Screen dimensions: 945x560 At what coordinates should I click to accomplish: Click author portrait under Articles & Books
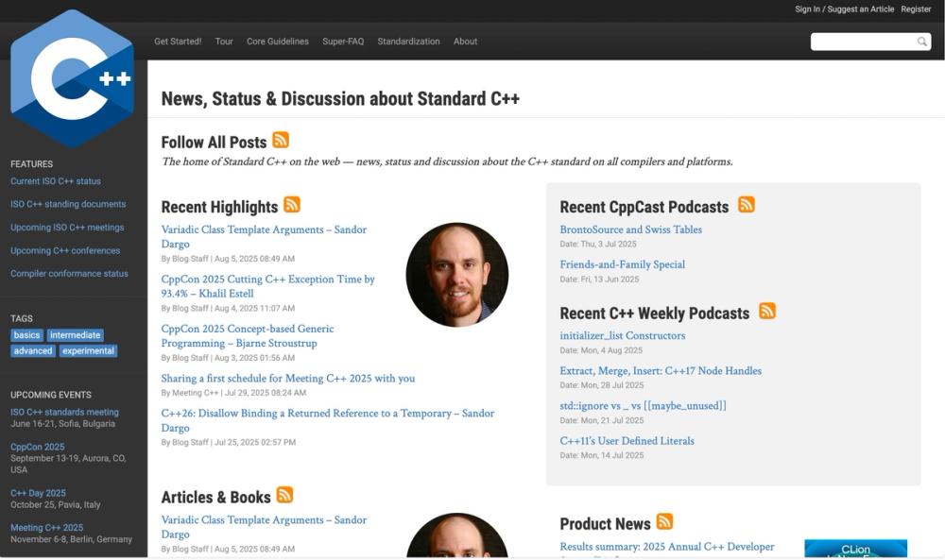(x=456, y=535)
